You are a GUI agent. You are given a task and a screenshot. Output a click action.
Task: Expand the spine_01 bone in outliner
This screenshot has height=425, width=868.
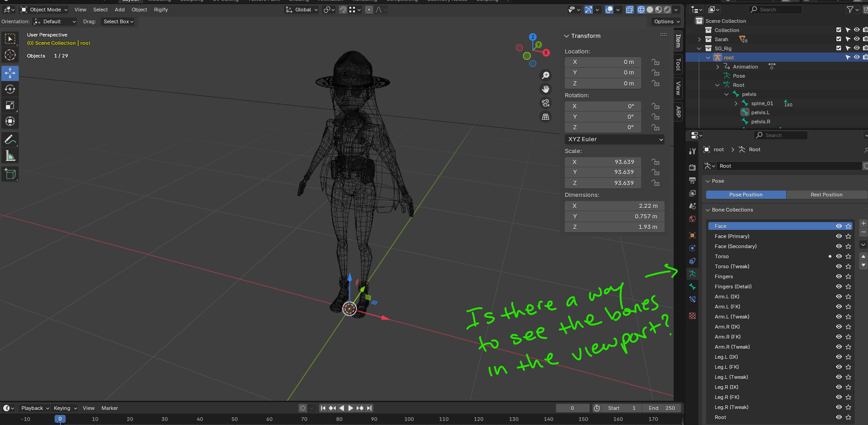pos(736,103)
